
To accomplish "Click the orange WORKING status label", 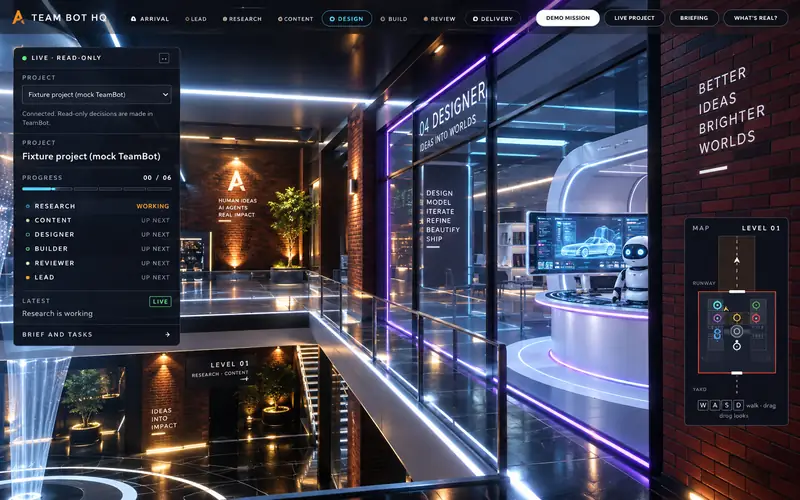I will tap(153, 206).
